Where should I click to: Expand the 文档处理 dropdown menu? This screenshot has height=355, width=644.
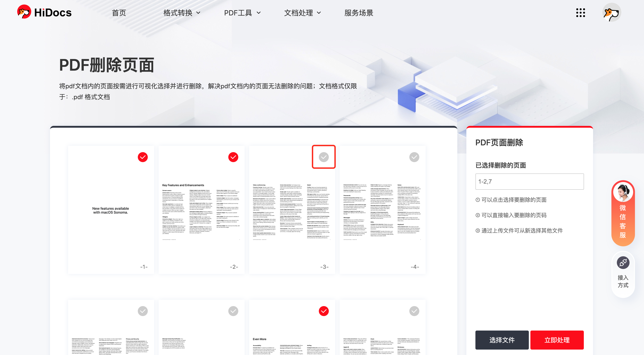click(303, 13)
